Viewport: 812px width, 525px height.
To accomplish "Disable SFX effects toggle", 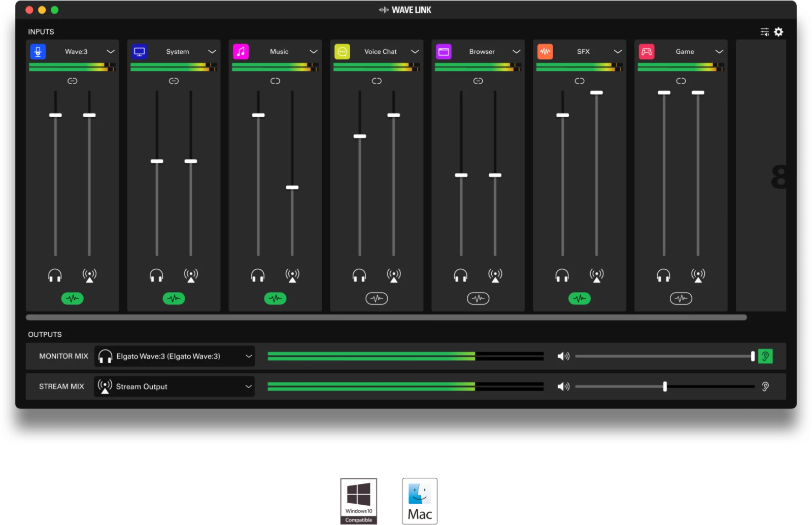I will pos(580,298).
